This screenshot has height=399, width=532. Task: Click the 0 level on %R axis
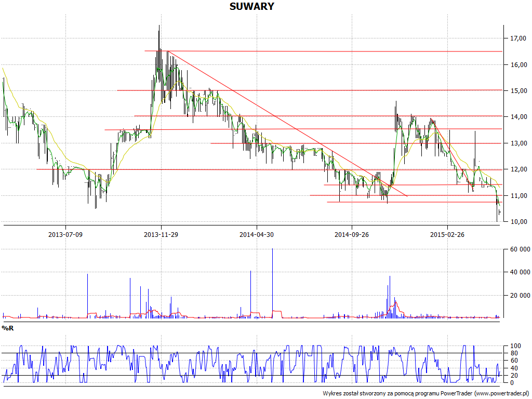tap(512, 383)
